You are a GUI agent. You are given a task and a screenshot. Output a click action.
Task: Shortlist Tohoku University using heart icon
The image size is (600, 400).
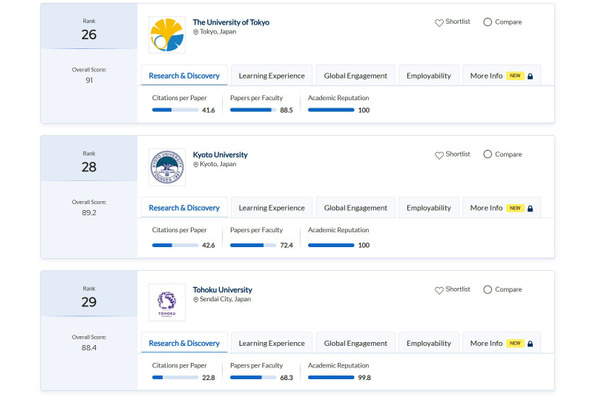pyautogui.click(x=439, y=290)
